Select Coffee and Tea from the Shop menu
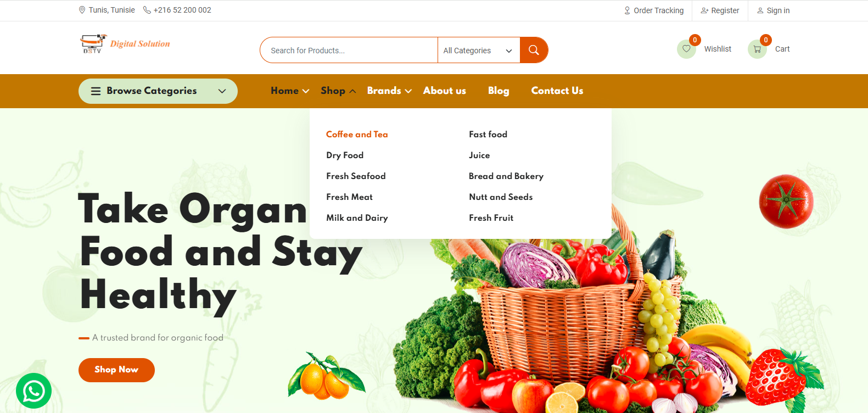 point(357,134)
